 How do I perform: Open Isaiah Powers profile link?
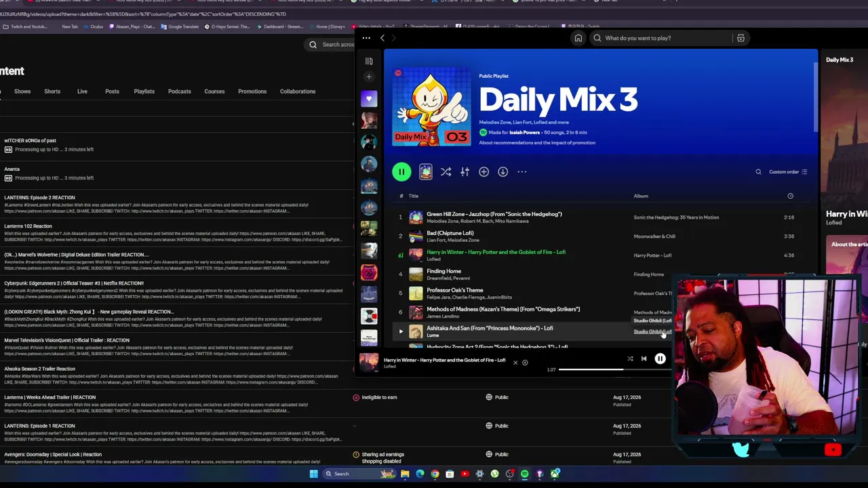(526, 132)
